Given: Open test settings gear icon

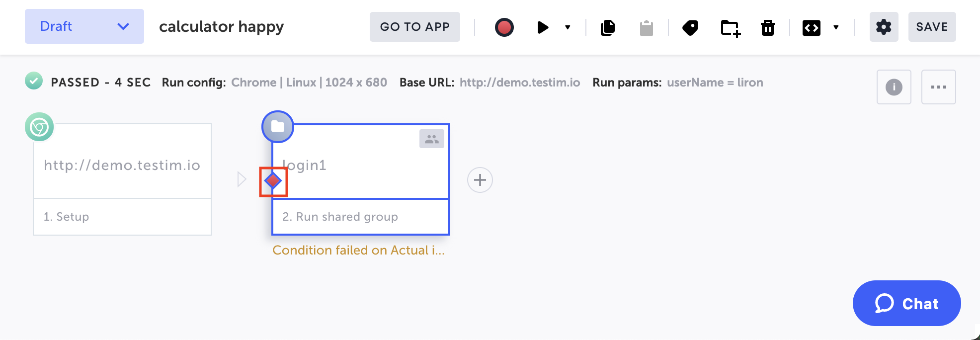Looking at the screenshot, I should click(884, 27).
